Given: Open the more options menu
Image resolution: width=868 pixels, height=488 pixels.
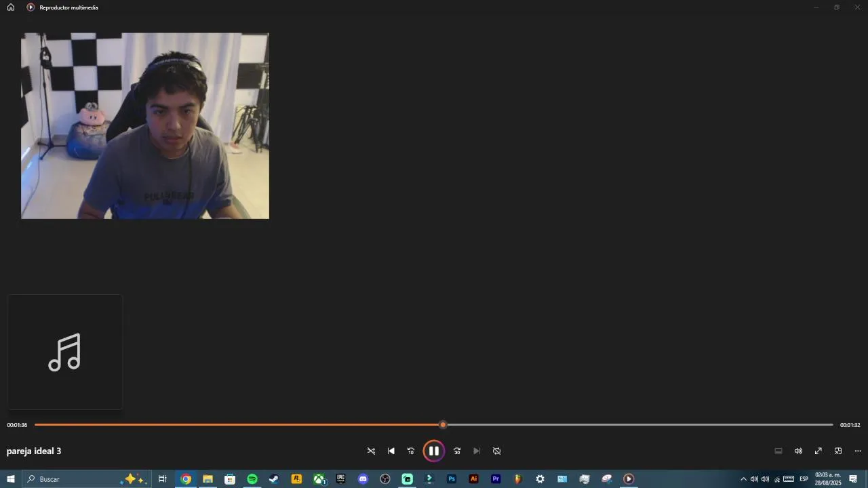Looking at the screenshot, I should 858,451.
